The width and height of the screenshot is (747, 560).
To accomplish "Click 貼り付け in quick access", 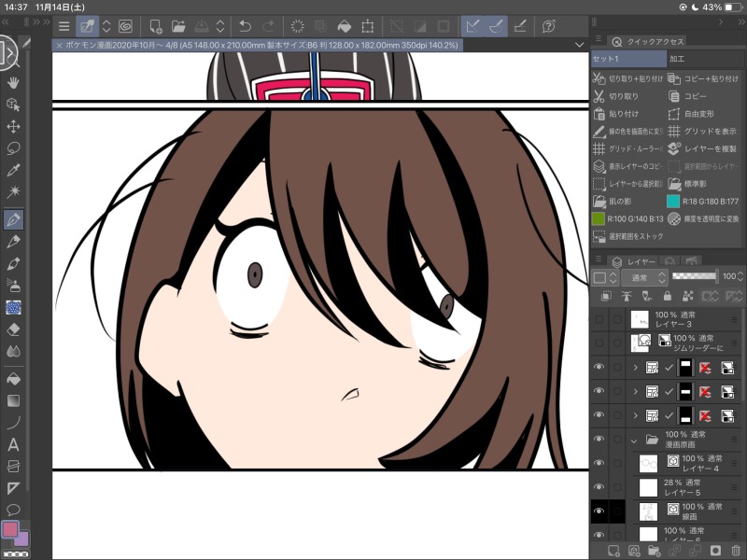I will tap(616, 114).
